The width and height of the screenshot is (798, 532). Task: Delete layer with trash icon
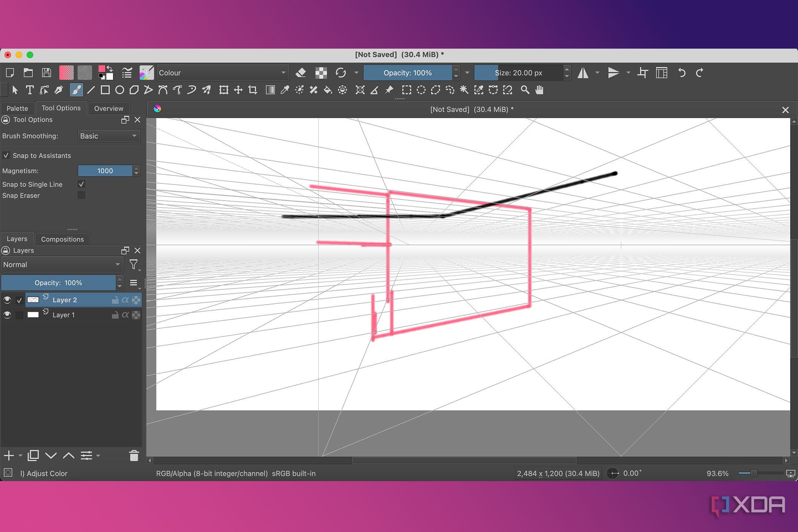click(134, 455)
